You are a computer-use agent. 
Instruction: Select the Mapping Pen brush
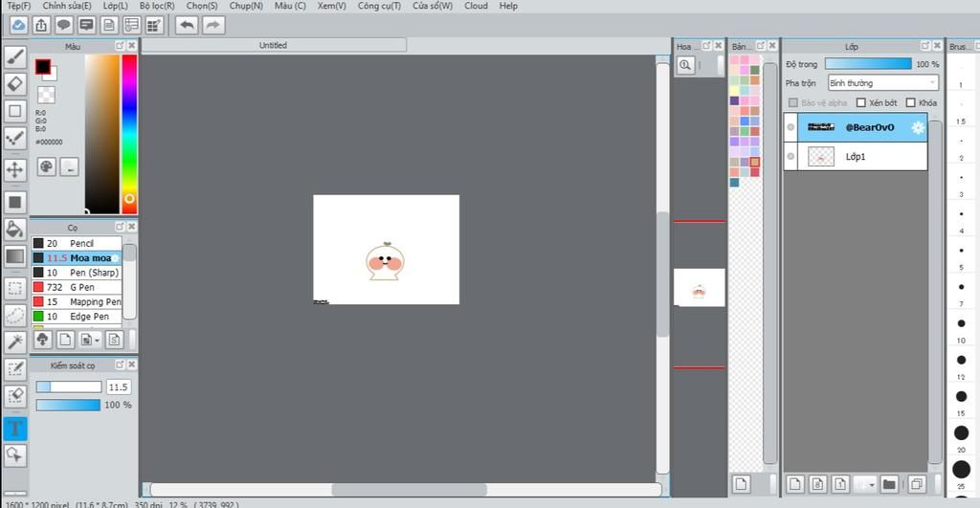77,301
